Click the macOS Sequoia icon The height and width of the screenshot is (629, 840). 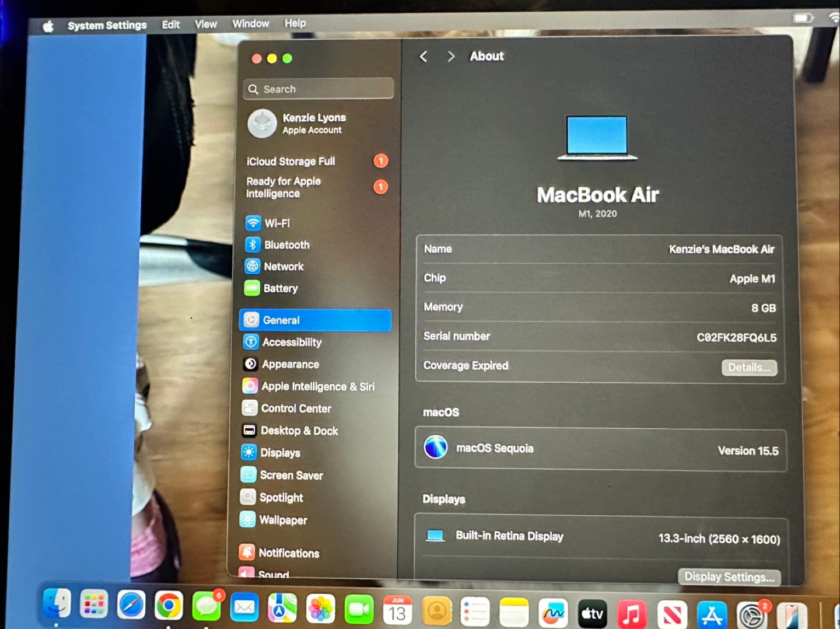[436, 448]
